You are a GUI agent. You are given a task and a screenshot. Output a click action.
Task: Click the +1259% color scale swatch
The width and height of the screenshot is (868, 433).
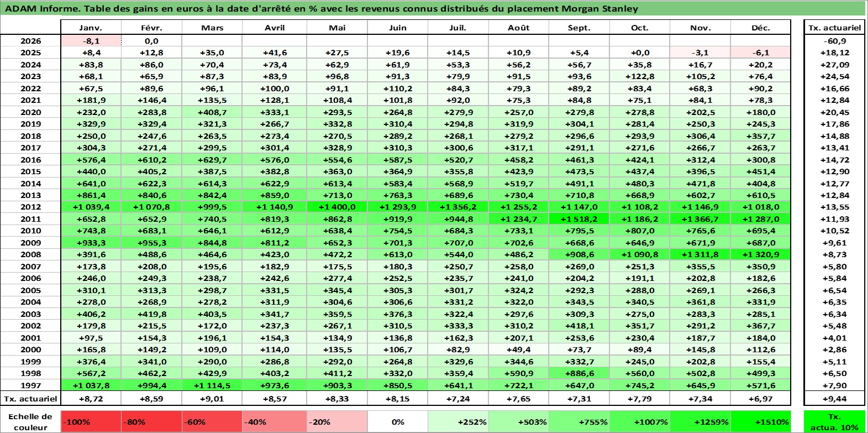[700, 421]
